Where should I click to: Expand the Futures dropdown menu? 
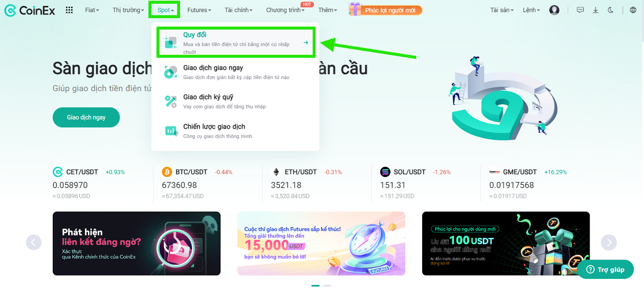pyautogui.click(x=199, y=10)
